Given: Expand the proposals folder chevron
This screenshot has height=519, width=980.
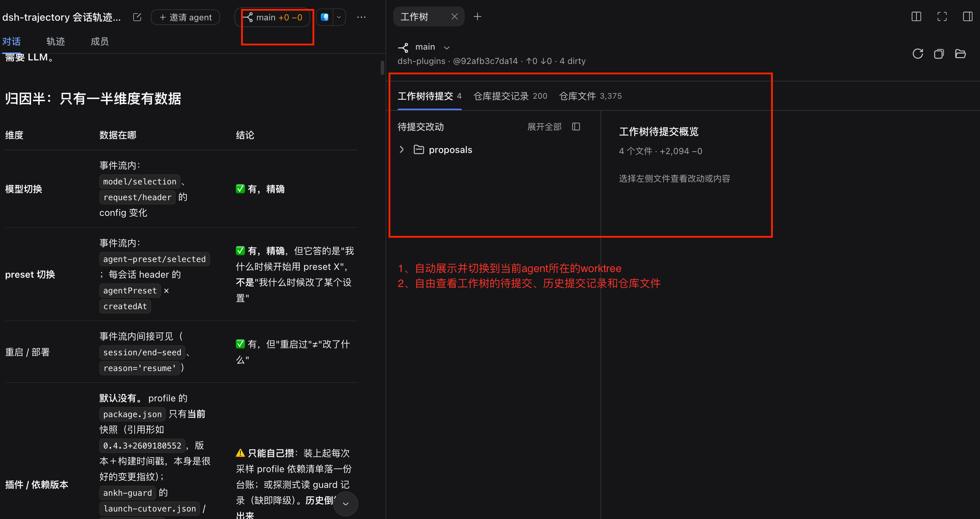Looking at the screenshot, I should click(x=402, y=150).
